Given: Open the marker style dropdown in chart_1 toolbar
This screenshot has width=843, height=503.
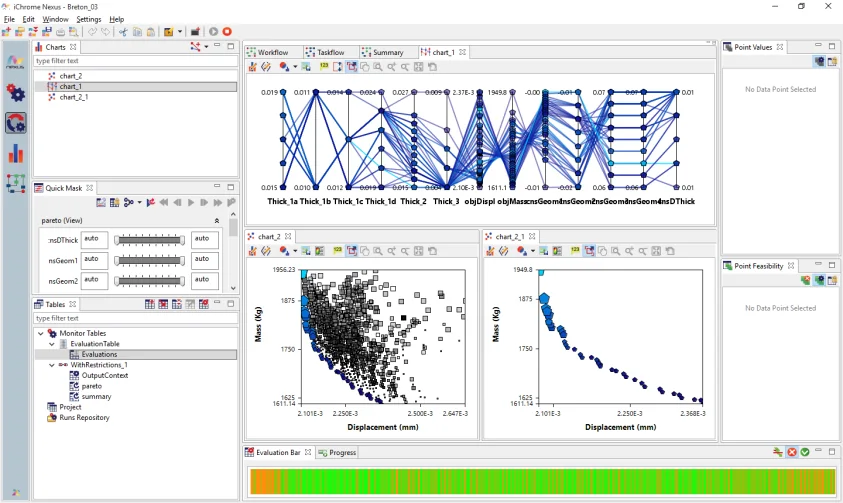Looking at the screenshot, I should click(x=295, y=67).
